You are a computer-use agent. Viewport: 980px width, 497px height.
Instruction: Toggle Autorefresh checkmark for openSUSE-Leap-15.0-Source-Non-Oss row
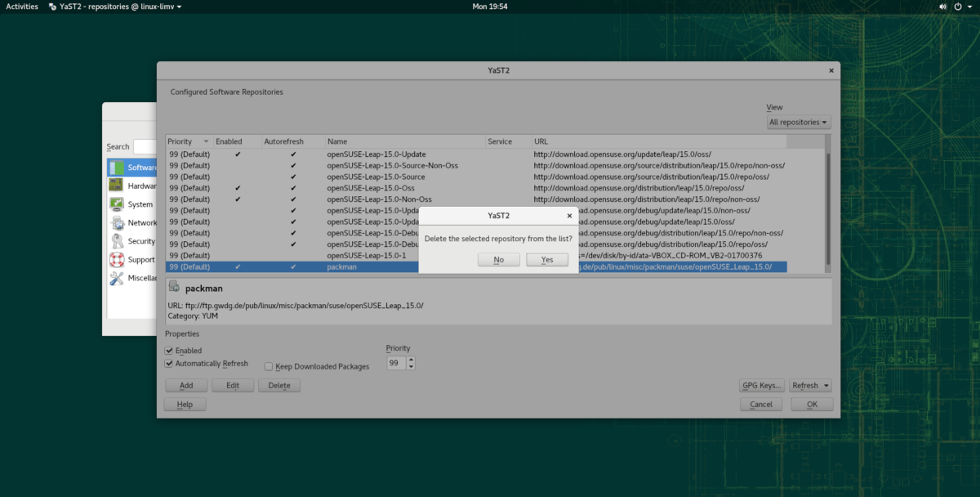click(293, 165)
